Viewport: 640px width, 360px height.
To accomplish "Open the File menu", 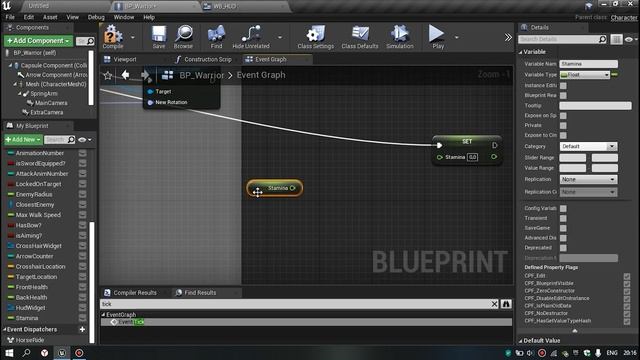I will click(10, 17).
